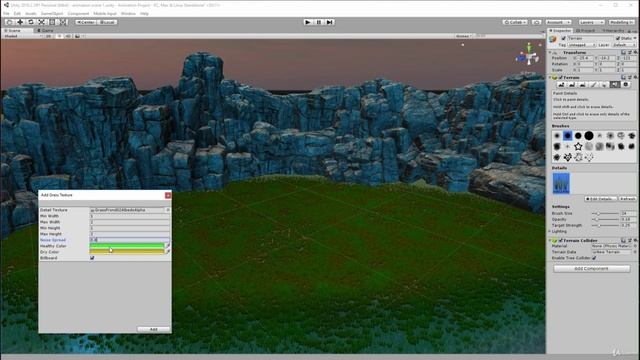
Task: Open the Layers dropdown in toolbar
Action: tap(591, 22)
